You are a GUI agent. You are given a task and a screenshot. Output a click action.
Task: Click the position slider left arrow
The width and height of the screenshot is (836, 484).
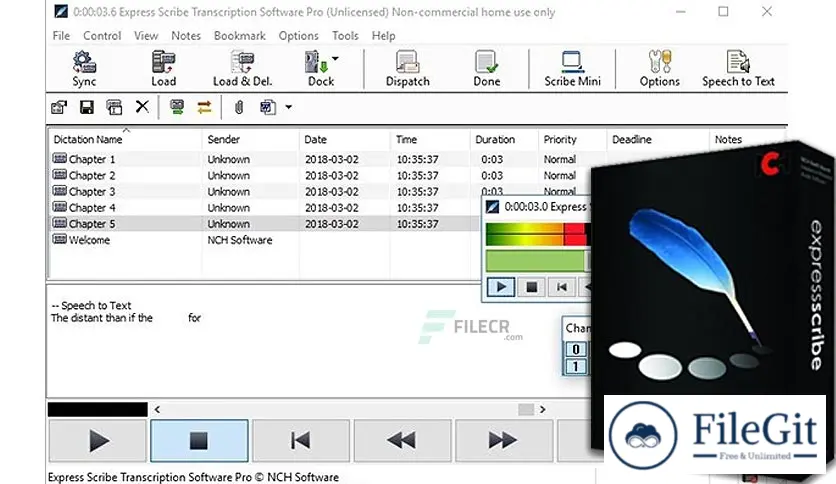[157, 409]
